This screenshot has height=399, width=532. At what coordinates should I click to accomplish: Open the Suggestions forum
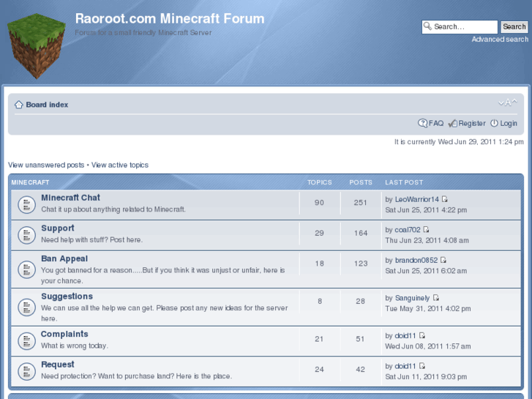(67, 297)
